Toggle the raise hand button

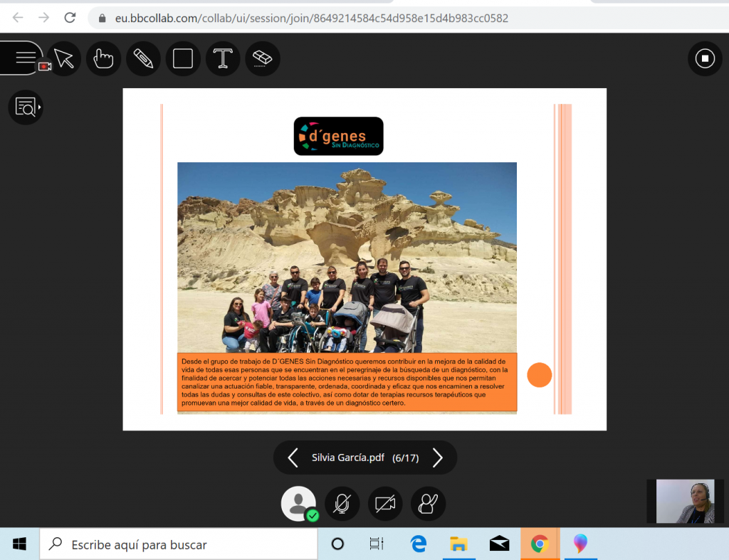point(428,504)
